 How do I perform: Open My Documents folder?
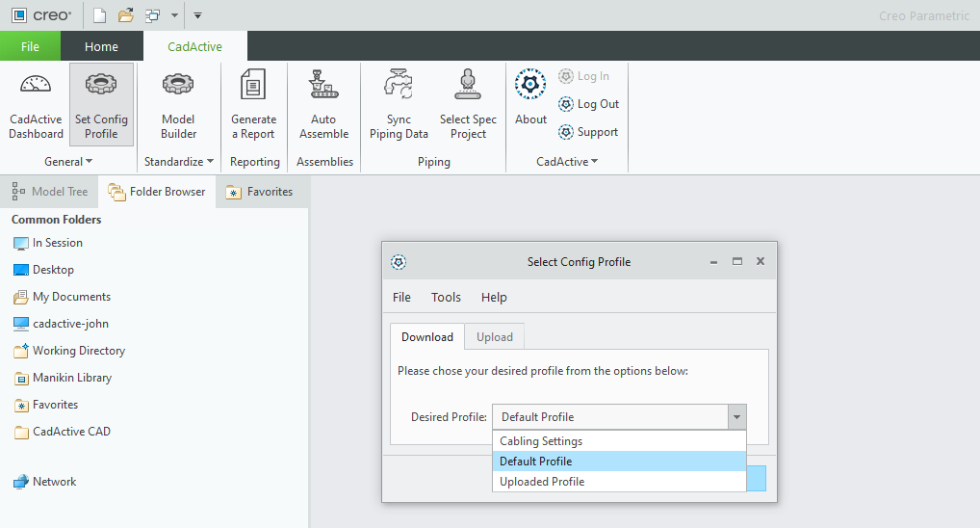pyautogui.click(x=62, y=297)
